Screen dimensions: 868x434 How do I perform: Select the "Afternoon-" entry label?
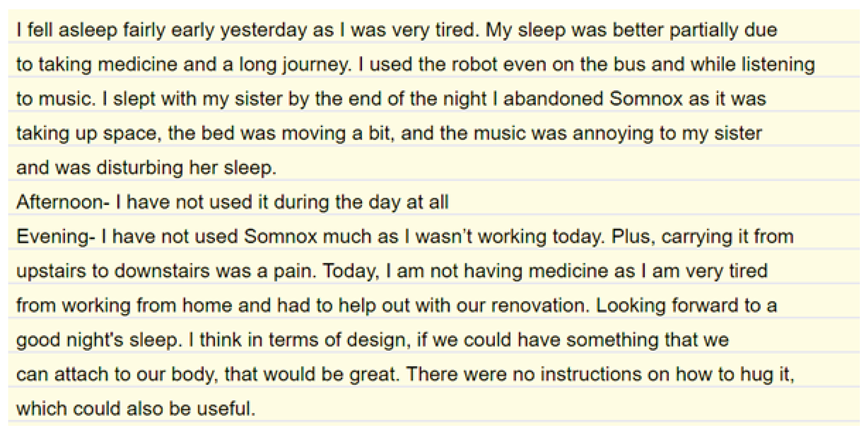pos(63,202)
